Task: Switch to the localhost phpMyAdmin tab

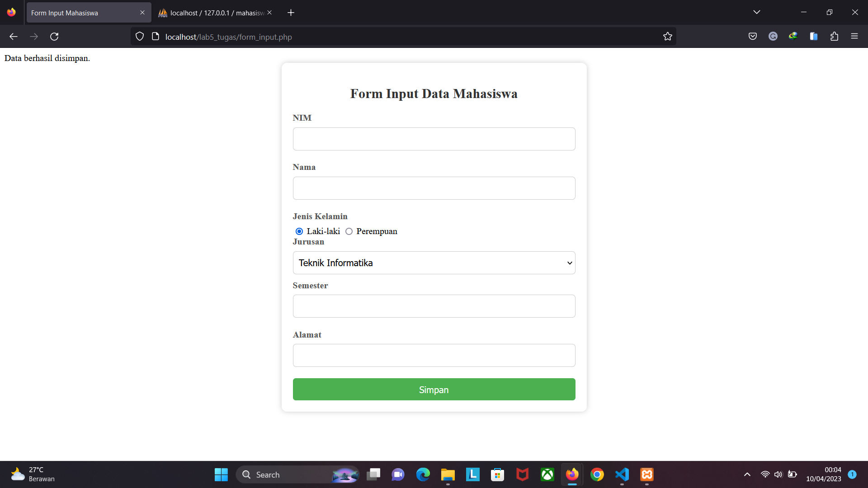Action: (212, 13)
